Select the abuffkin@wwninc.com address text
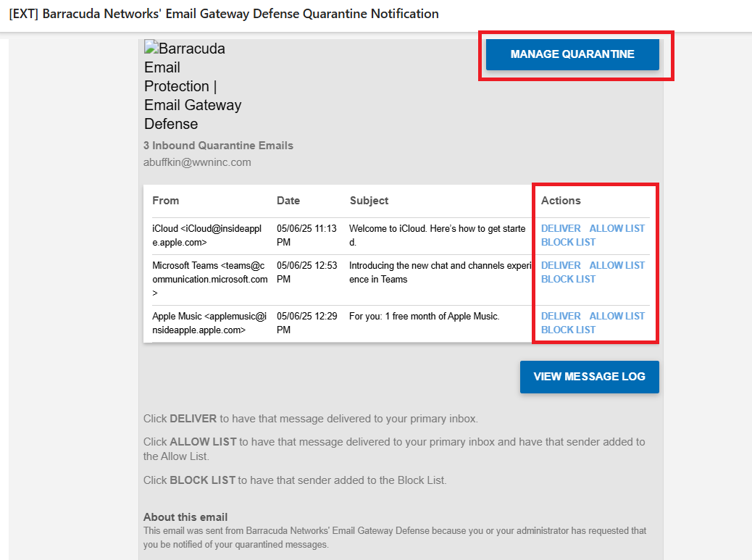The height and width of the screenshot is (560, 752). 197,162
